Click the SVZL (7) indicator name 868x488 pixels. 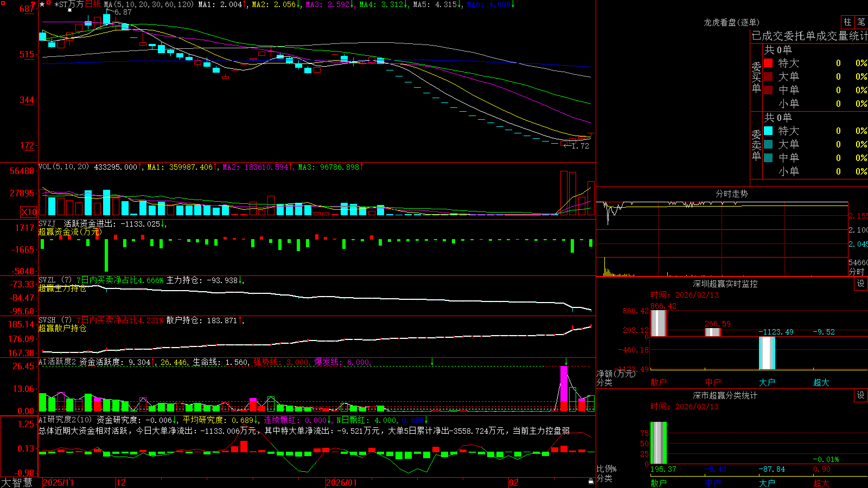coord(55,280)
